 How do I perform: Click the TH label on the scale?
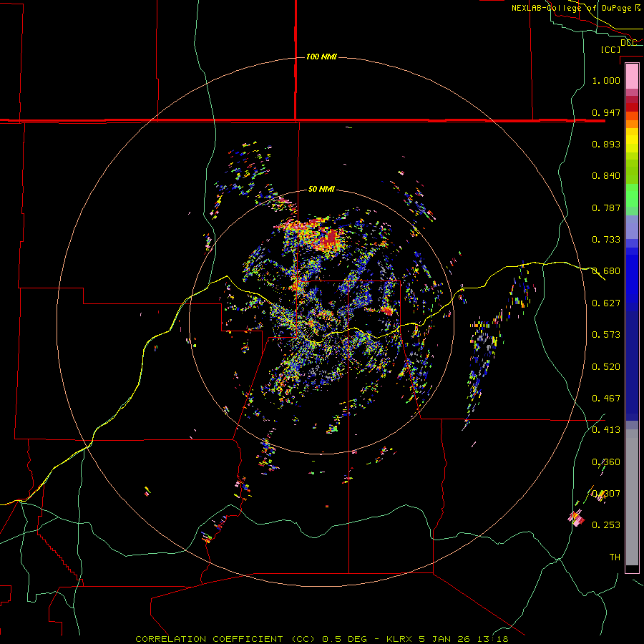click(615, 557)
